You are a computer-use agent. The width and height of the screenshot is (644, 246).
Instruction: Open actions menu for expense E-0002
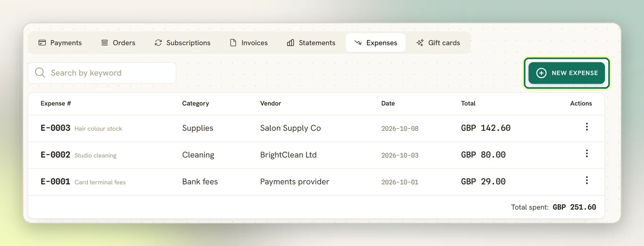587,154
